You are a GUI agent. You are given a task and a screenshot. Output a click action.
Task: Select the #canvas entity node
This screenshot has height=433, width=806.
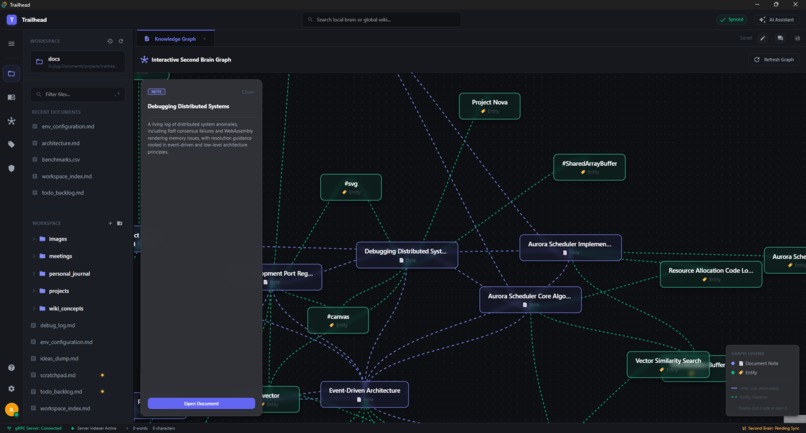(x=338, y=320)
